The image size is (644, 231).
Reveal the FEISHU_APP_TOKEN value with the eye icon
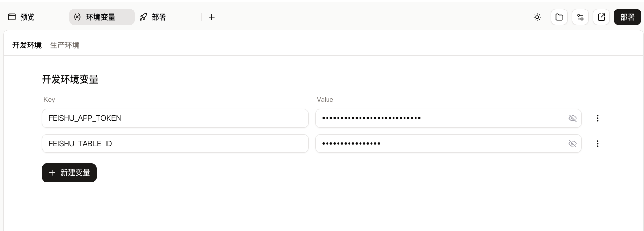[572, 118]
